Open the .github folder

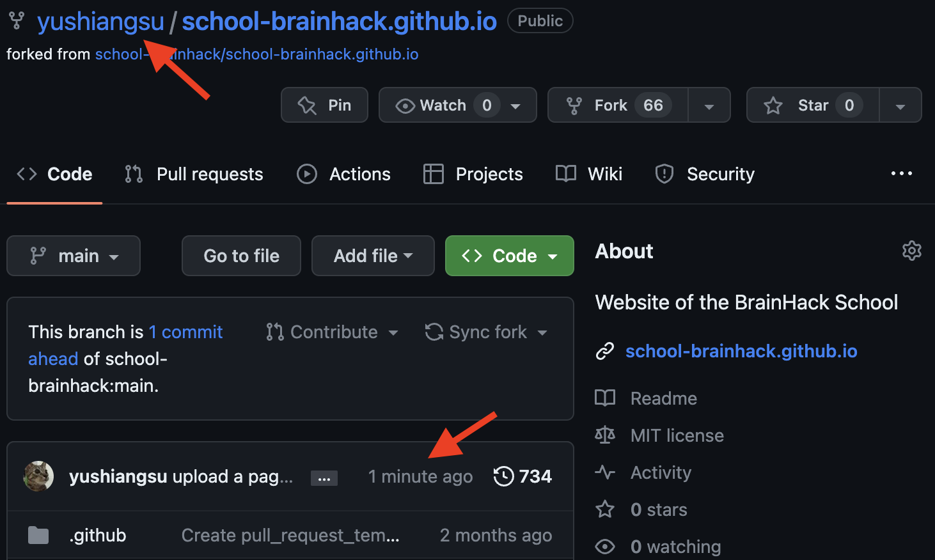(98, 535)
